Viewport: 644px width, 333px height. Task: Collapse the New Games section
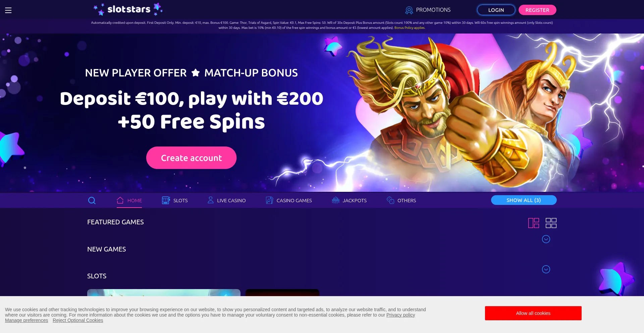546,269
